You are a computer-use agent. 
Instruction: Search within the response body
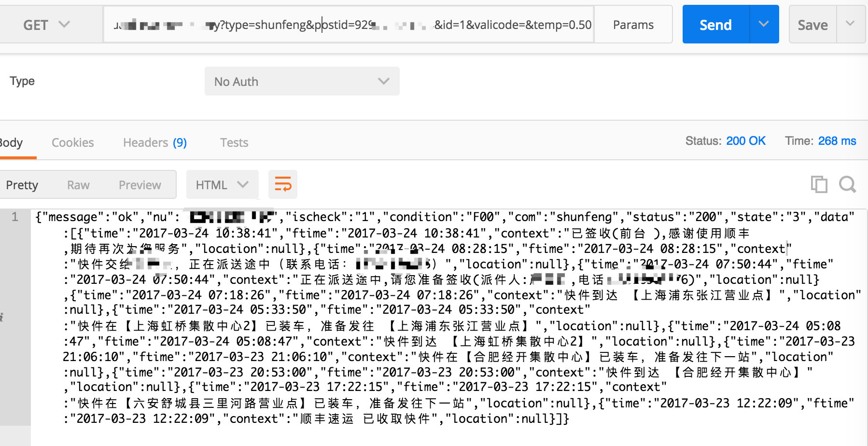848,184
